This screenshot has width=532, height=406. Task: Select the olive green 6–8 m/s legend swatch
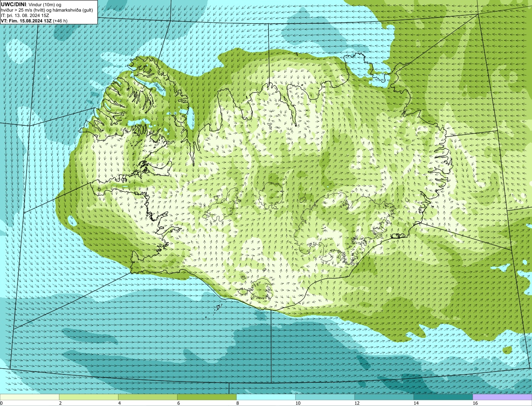click(207, 397)
